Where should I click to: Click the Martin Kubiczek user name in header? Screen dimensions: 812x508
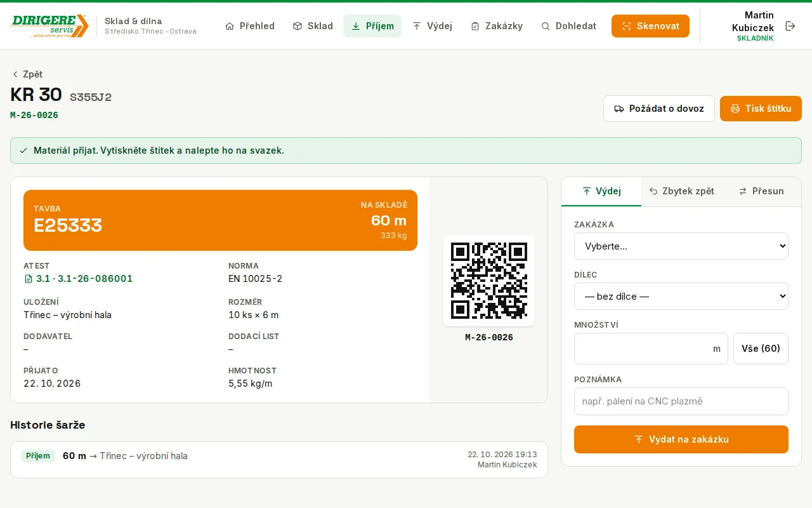753,22
